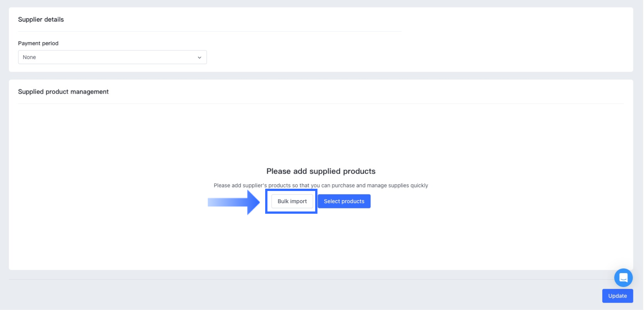This screenshot has width=644, height=310.
Task: Click the Update button
Action: click(617, 296)
